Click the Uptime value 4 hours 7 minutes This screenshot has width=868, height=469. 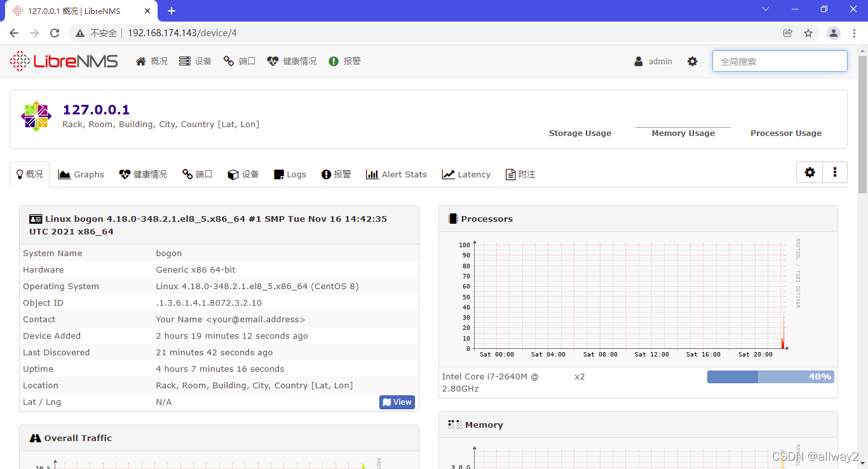(220, 369)
